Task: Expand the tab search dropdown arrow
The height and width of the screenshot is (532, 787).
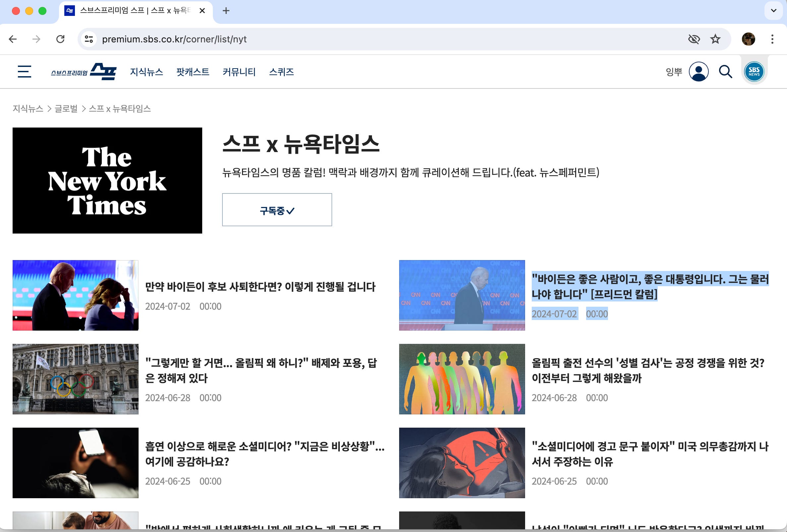Action: 773,11
